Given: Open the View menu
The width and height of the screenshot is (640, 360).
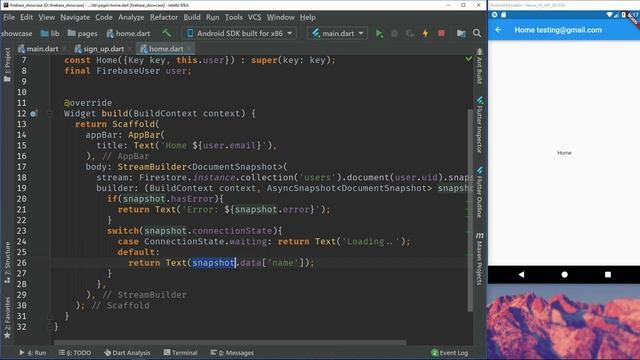Looking at the screenshot, I should click(x=47, y=17).
